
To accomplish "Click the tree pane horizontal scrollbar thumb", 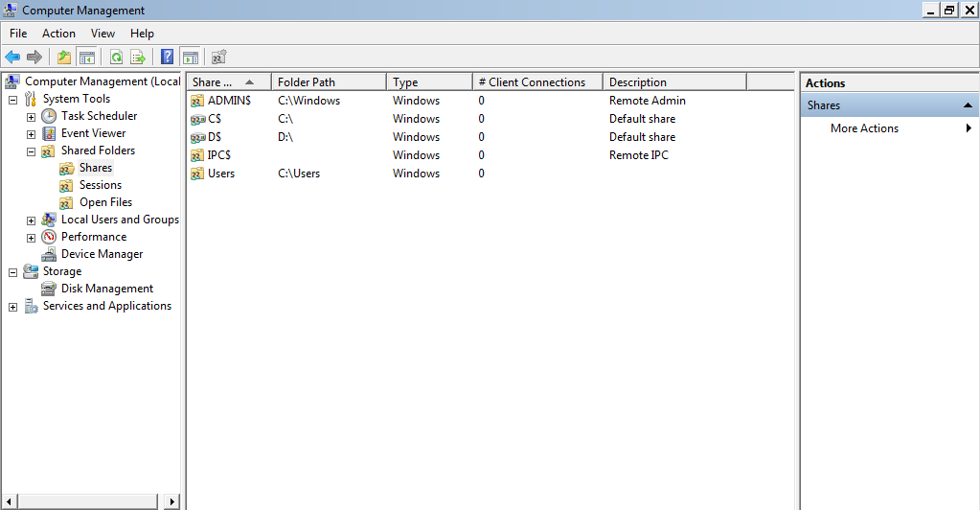I will 87,501.
